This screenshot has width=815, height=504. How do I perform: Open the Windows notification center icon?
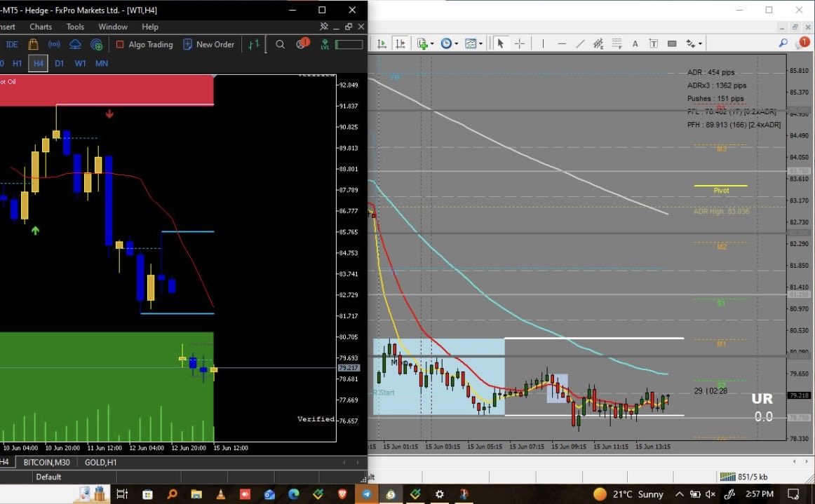(793, 494)
